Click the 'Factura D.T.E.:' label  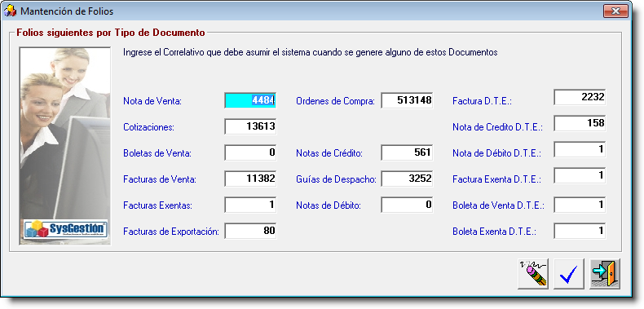[x=482, y=101]
